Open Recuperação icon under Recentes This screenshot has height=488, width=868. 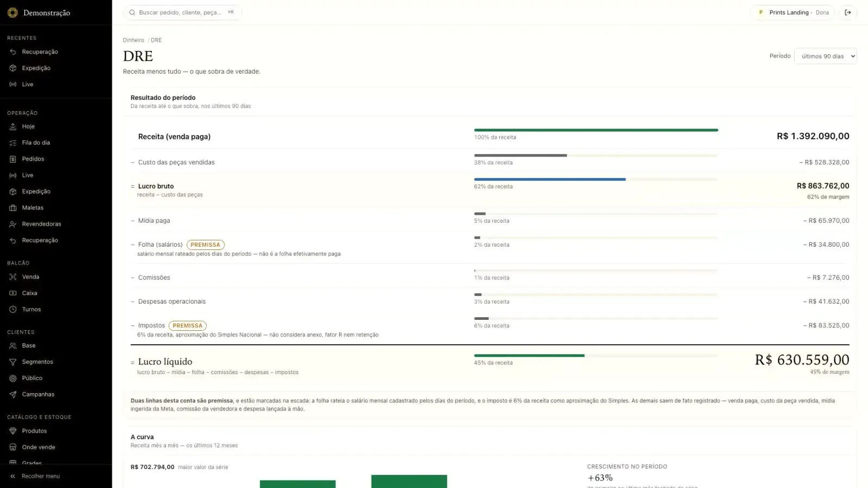13,52
